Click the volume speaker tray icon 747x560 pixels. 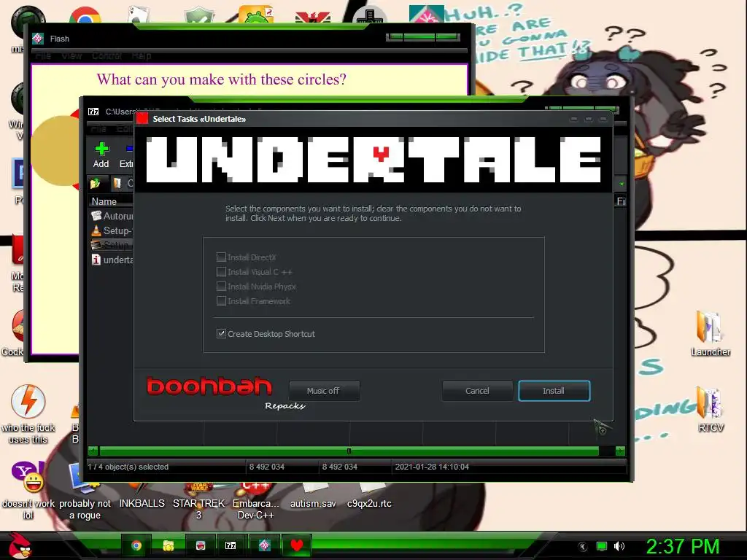619,546
